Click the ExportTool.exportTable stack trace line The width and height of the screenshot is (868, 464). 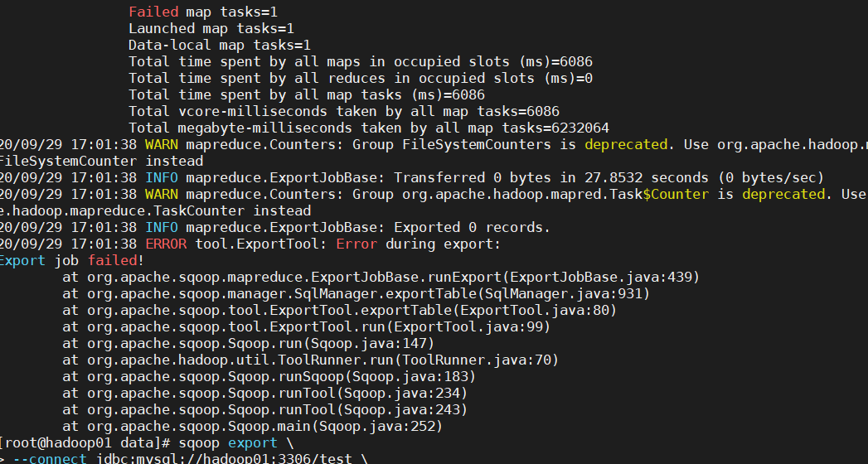[340, 310]
